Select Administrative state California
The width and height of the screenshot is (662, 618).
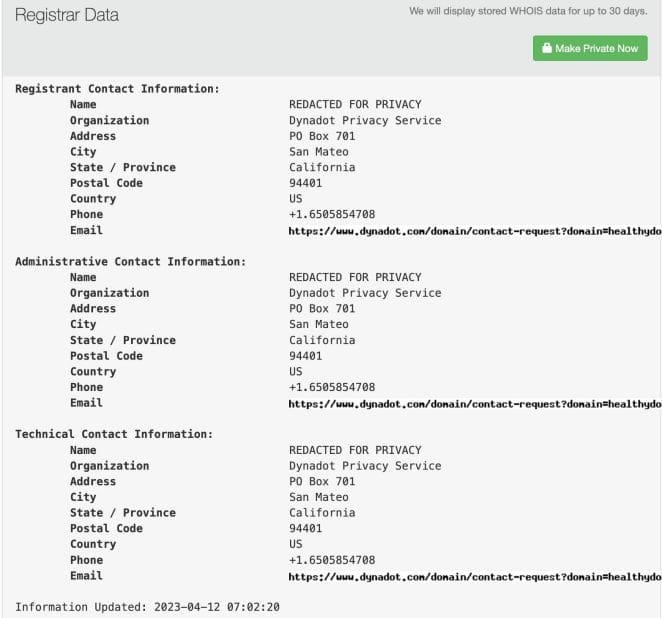point(322,340)
